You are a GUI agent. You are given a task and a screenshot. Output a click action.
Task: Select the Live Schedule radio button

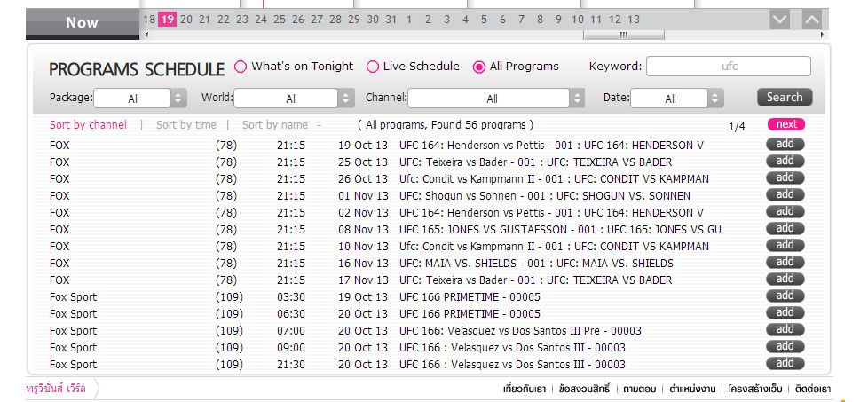click(x=373, y=67)
